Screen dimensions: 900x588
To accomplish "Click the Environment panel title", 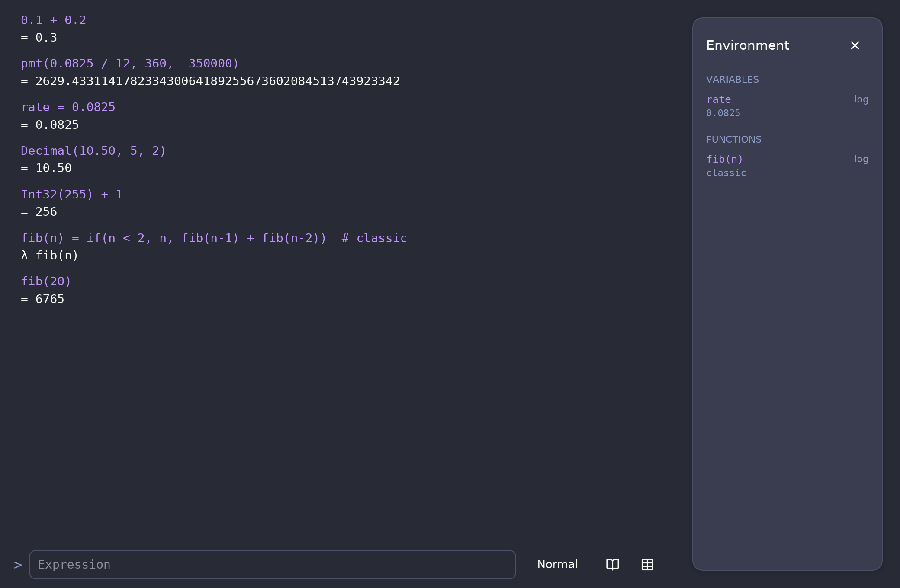I will click(x=748, y=45).
